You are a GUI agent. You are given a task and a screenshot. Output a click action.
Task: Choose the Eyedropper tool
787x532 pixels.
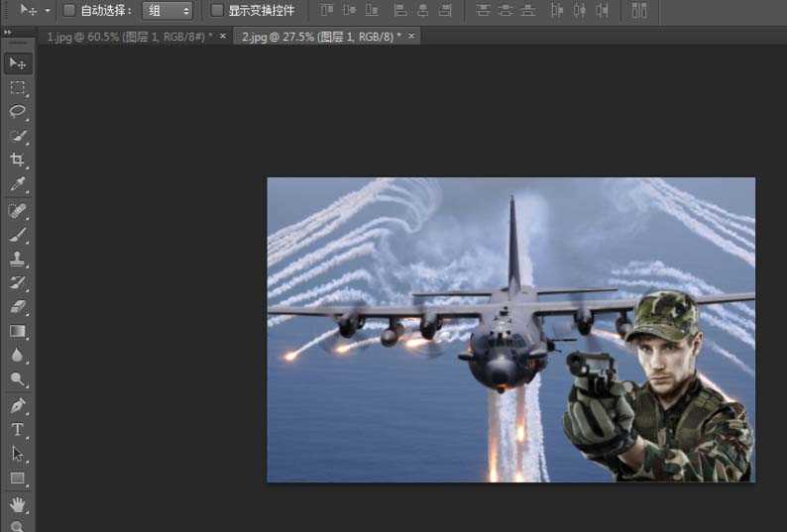pos(18,185)
